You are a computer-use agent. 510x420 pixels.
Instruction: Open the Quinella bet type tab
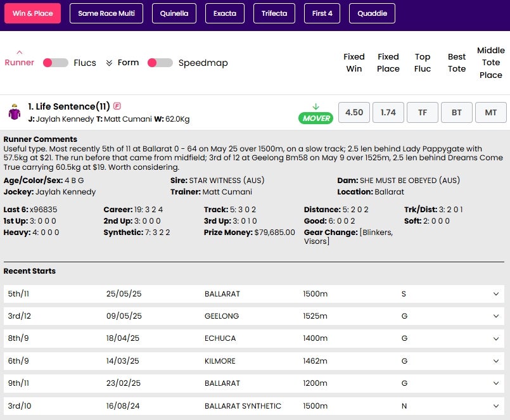click(x=174, y=13)
